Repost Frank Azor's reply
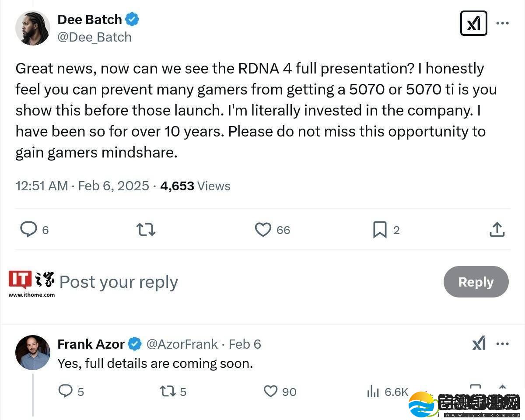The height and width of the screenshot is (420, 525). tap(168, 391)
